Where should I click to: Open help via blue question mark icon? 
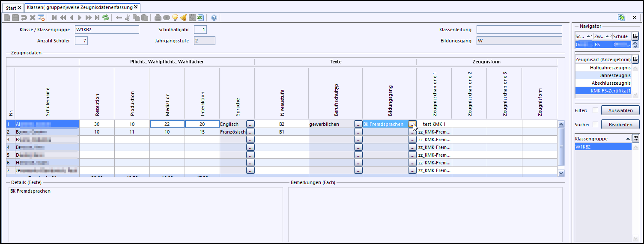tap(214, 18)
